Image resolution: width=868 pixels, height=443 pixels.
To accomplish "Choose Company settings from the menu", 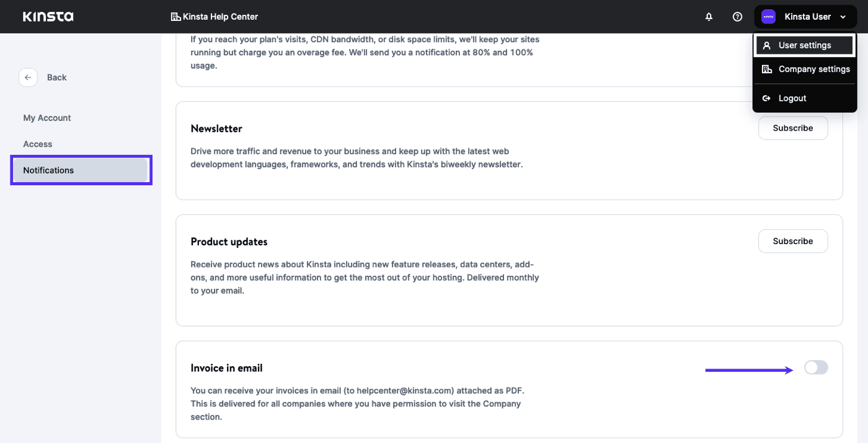I will pos(814,69).
